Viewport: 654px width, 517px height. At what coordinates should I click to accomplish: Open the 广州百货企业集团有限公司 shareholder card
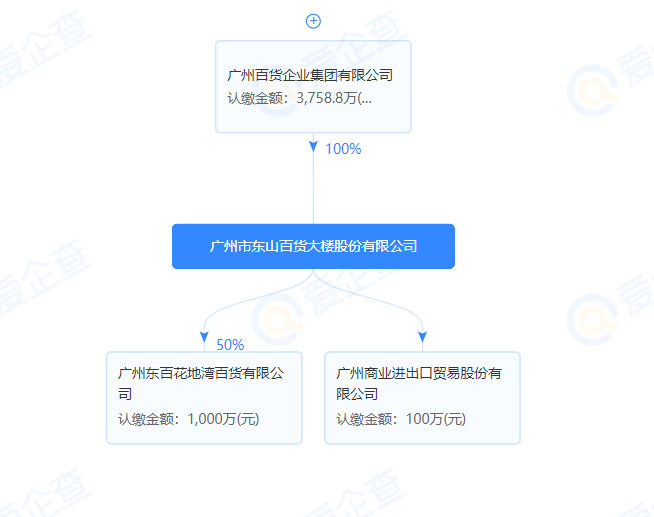(x=313, y=87)
